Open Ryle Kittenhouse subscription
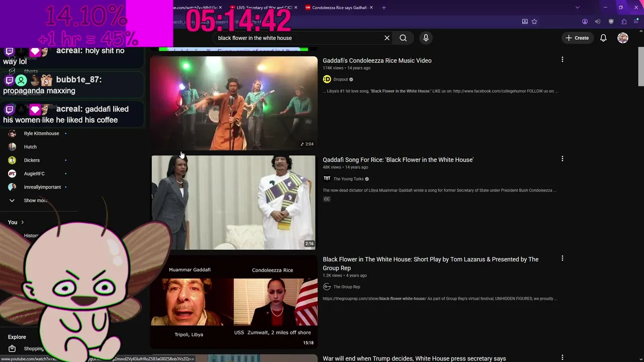This screenshot has width=644, height=362. coord(41,133)
